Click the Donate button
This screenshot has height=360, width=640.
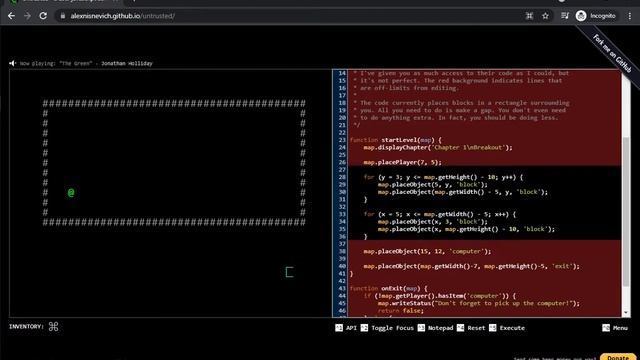(x=618, y=357)
